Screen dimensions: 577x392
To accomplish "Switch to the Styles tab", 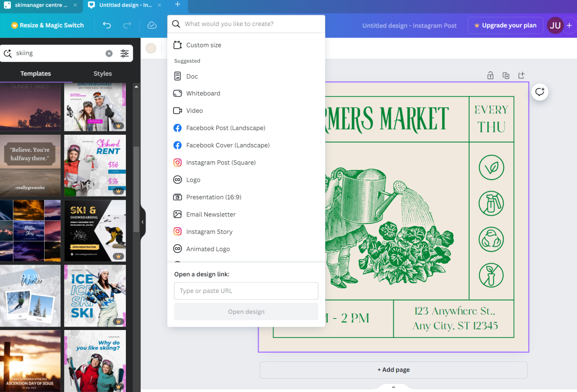I will pyautogui.click(x=103, y=74).
